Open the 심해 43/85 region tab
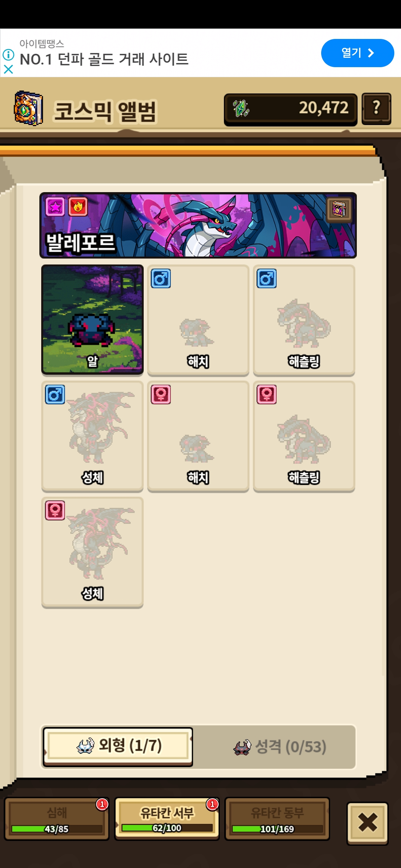Image resolution: width=401 pixels, height=868 pixels. 57,819
